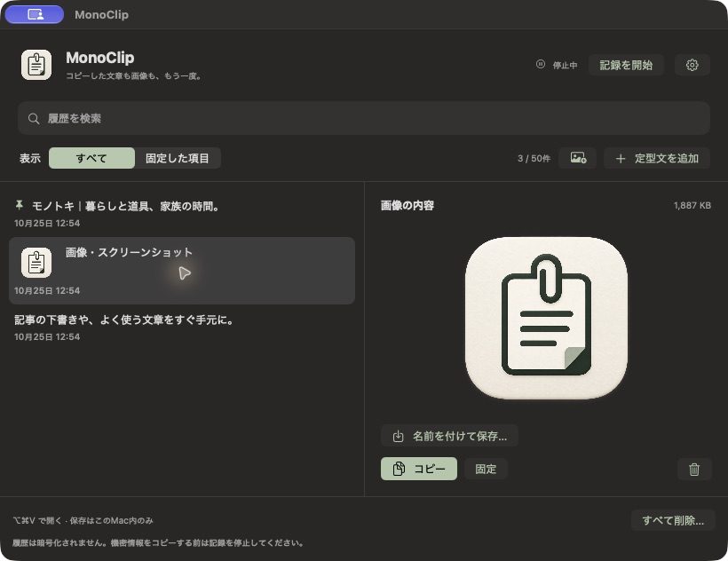Start recording with 記録を開始 button
The height and width of the screenshot is (561, 728).
coord(626,65)
